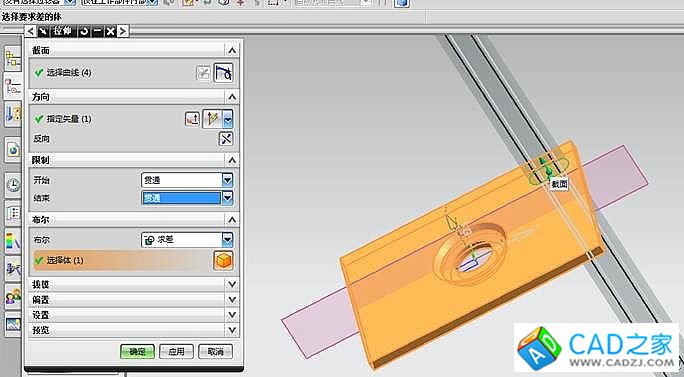Click the curve selection icon in 截面 section

point(223,73)
